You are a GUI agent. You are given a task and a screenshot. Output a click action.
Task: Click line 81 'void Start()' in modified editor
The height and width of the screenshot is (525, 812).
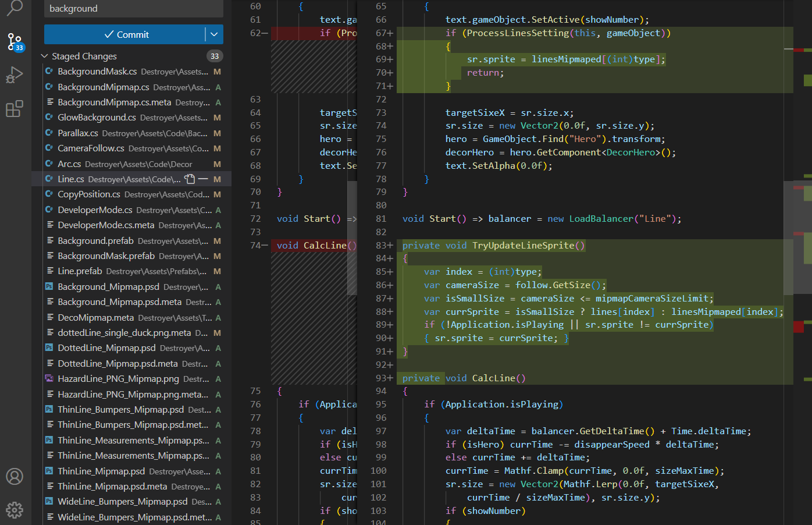pyautogui.click(x=541, y=219)
